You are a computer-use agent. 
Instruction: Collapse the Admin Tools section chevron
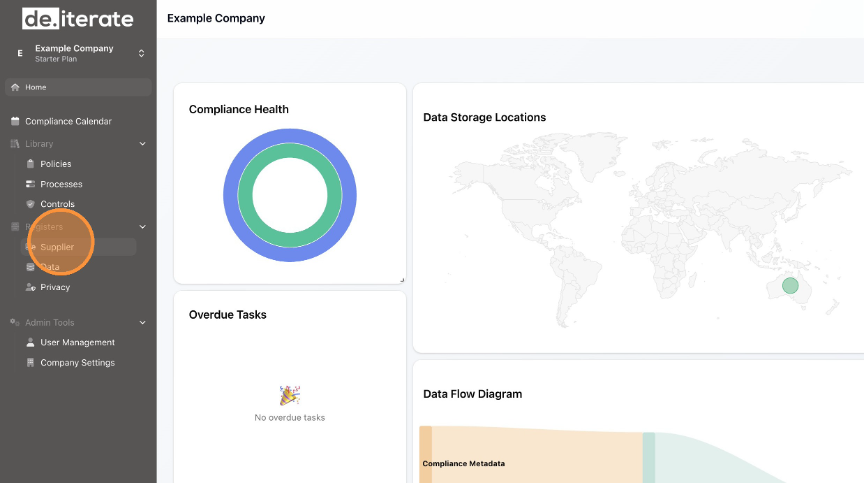[142, 323]
